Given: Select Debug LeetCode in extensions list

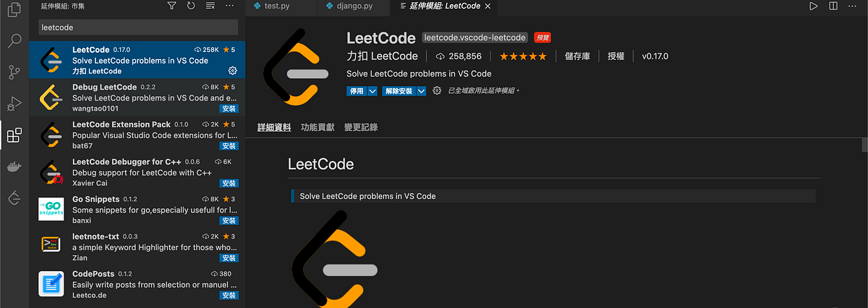Looking at the screenshot, I should point(137,98).
